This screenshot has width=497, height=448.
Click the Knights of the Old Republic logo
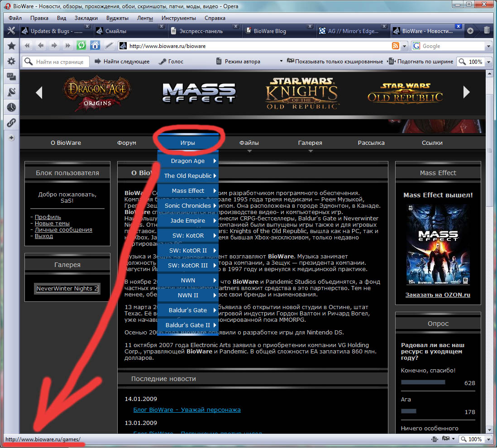[301, 93]
